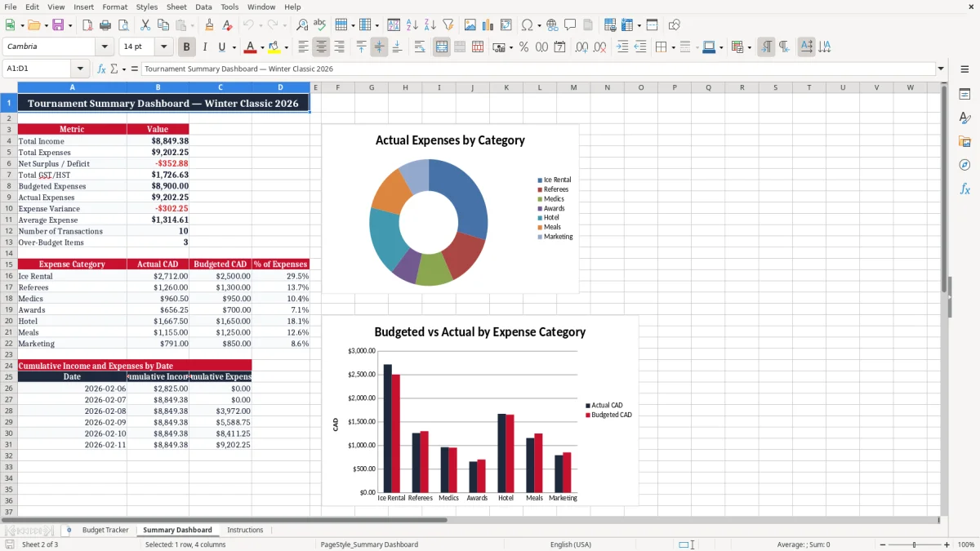Image resolution: width=980 pixels, height=551 pixels.
Task: Activate Clone Formatting paintbrush
Action: click(x=209, y=25)
